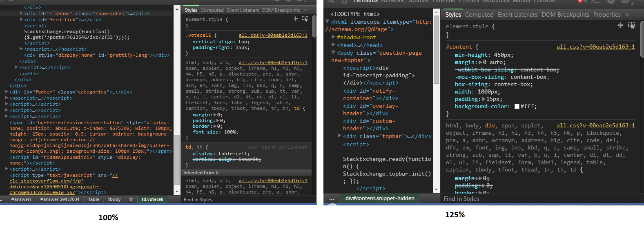This screenshot has width=644, height=225.
Task: Expand div id sidebar node
Action: pos(21,13)
